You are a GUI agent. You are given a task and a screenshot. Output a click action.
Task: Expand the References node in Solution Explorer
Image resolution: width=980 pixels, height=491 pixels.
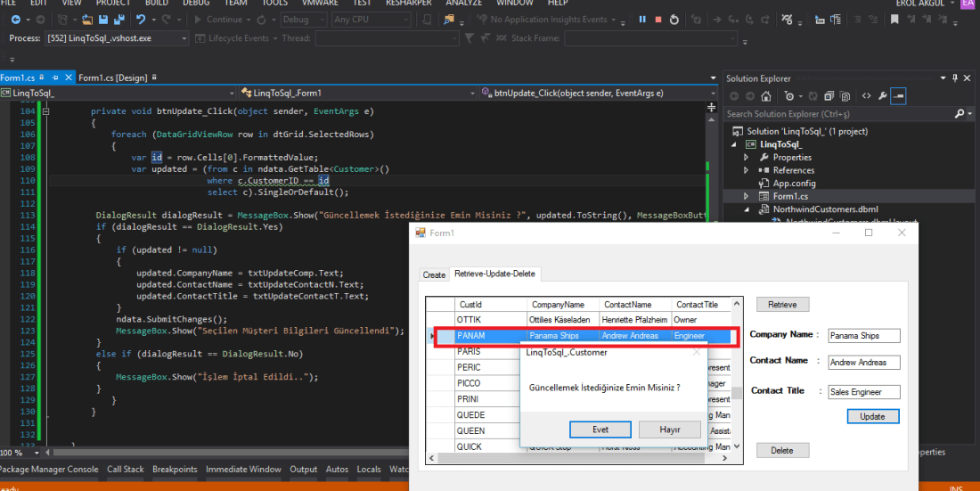coord(747,170)
